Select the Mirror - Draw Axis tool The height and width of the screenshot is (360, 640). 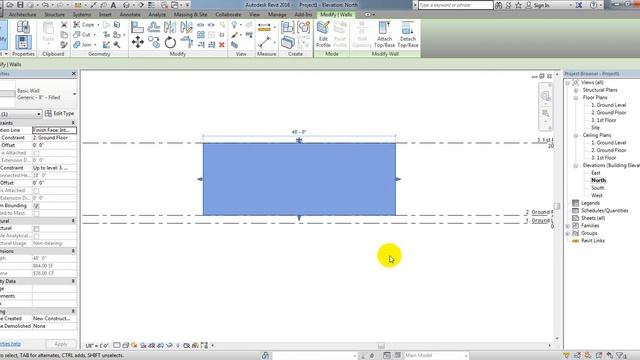point(186,27)
